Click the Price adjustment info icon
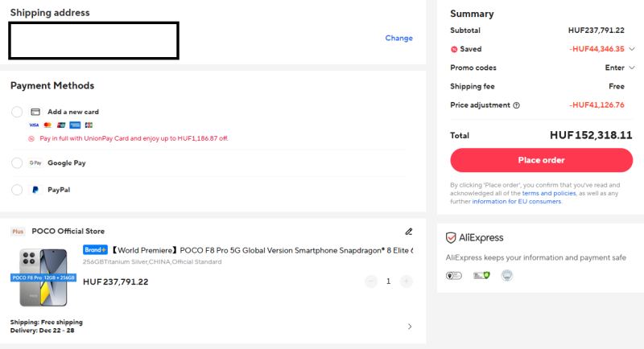Screen dimensions: 644x349 tap(516, 105)
